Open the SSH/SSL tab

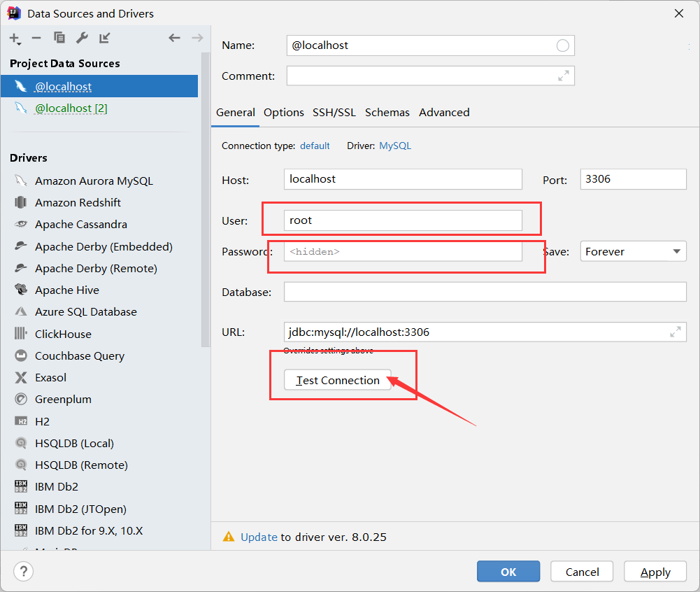point(334,113)
